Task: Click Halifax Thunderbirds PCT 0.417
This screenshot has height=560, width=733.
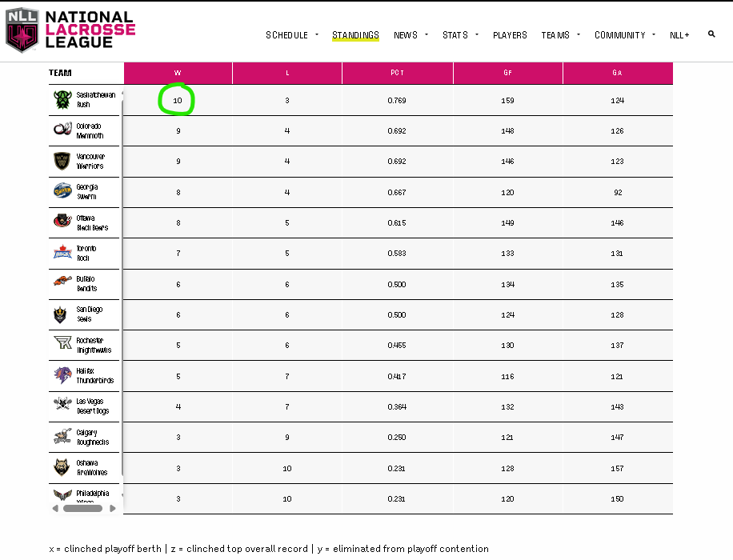Action: click(397, 376)
